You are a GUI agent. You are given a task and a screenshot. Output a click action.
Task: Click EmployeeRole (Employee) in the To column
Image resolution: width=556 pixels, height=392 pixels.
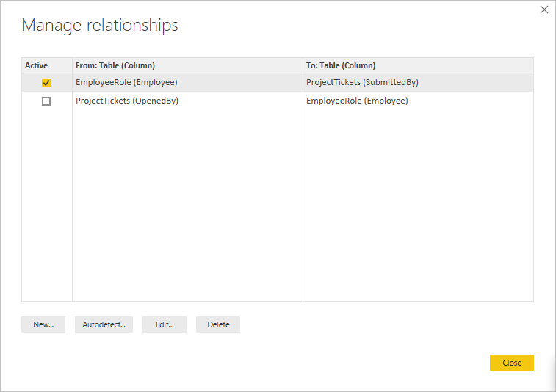357,101
